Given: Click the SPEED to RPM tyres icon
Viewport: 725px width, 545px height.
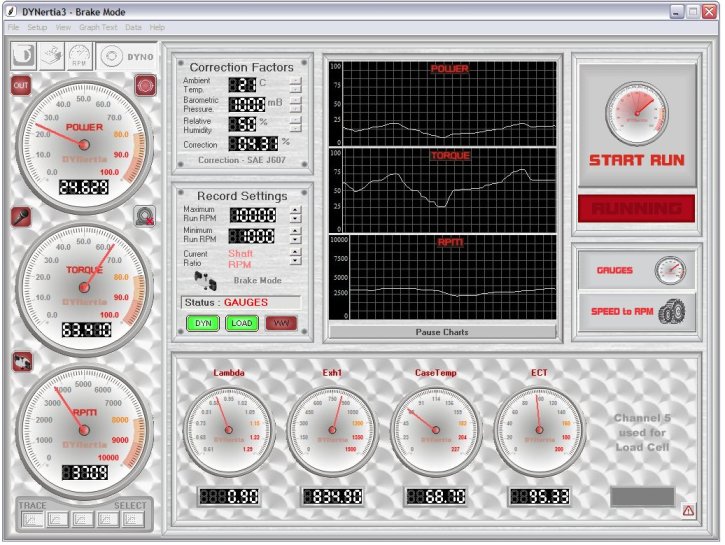Looking at the screenshot, I should 671,311.
